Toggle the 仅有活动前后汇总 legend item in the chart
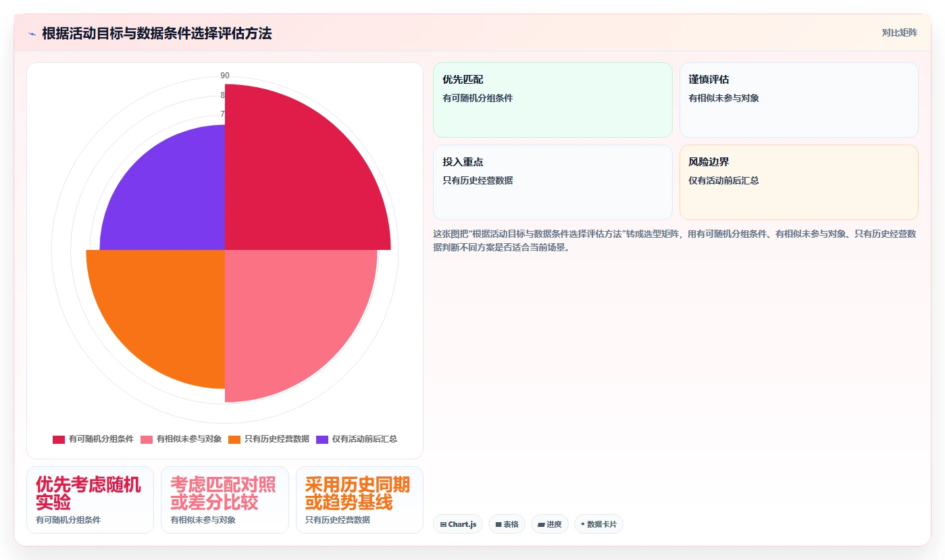945x560 pixels. [x=357, y=439]
